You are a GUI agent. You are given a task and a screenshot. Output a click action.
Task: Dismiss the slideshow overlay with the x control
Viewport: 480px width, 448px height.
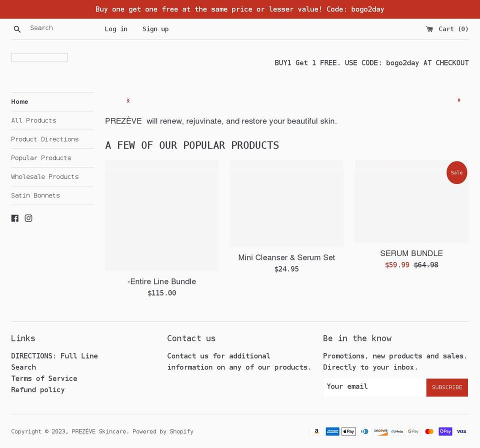click(128, 100)
